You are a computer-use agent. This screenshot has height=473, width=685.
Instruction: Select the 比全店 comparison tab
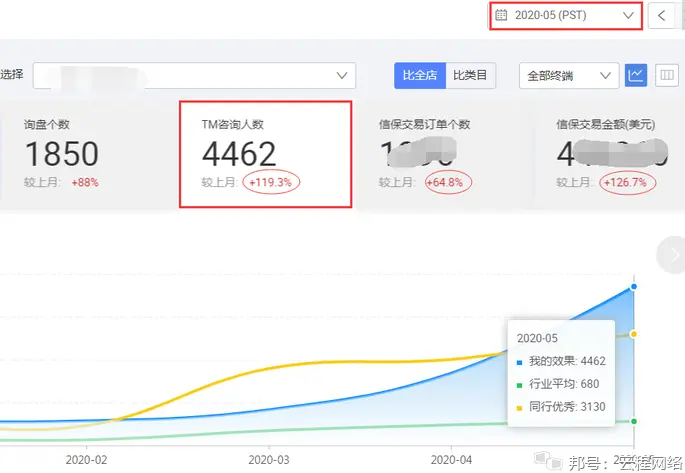click(420, 76)
